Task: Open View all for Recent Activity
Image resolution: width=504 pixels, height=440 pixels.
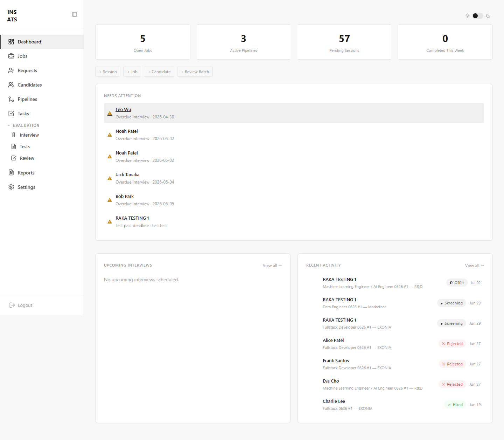Action: (475, 266)
